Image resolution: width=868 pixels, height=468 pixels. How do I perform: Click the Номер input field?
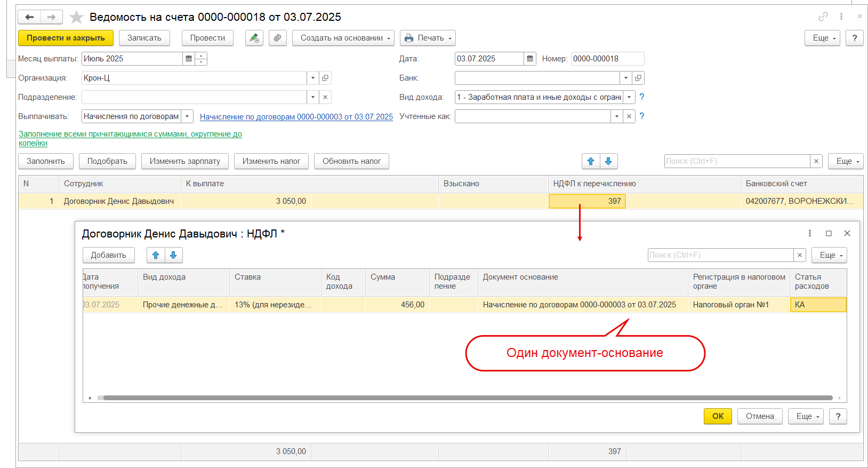pyautogui.click(x=607, y=59)
